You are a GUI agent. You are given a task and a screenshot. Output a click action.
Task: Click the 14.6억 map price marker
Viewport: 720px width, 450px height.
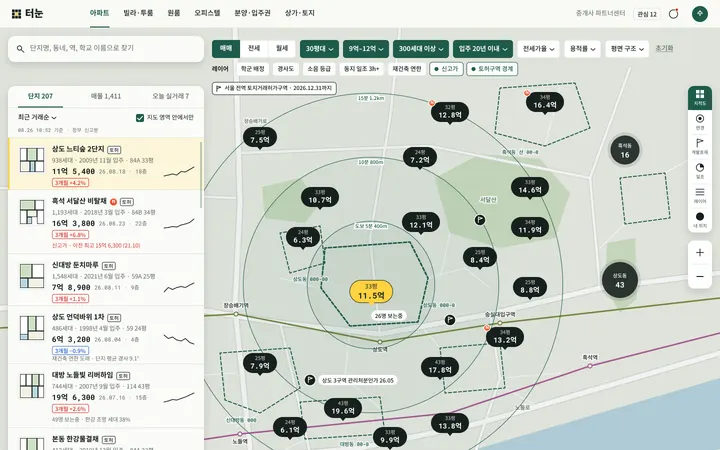coord(530,187)
